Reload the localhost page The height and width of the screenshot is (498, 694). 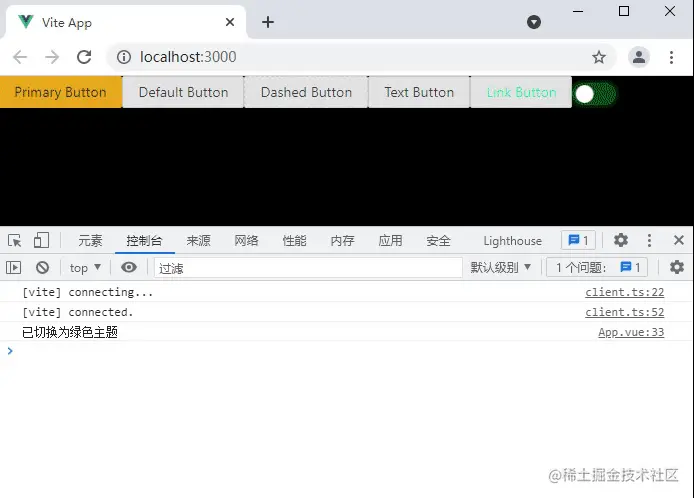pyautogui.click(x=84, y=57)
